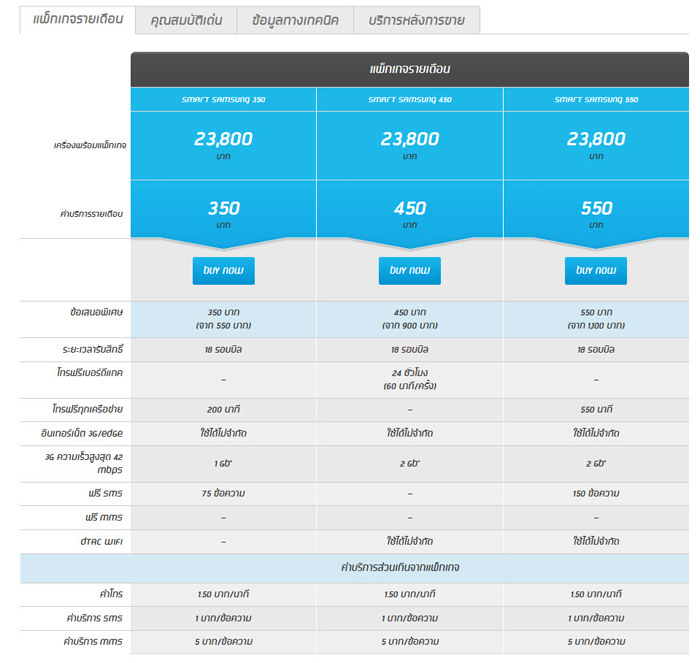The image size is (700, 663).
Task: Click the Smart Samsung 550 column header
Action: (596, 100)
